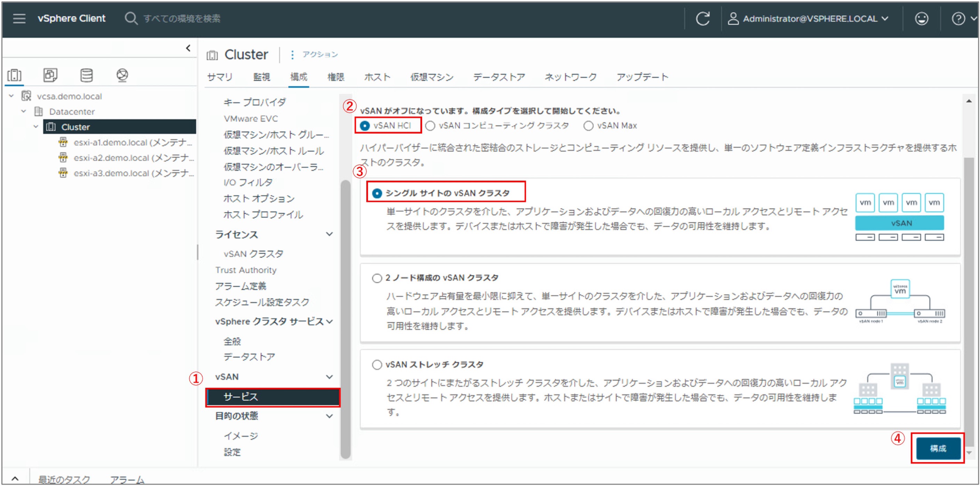Click the content pane scroll-up arrow
Screen dimensions: 980x486
[x=969, y=101]
